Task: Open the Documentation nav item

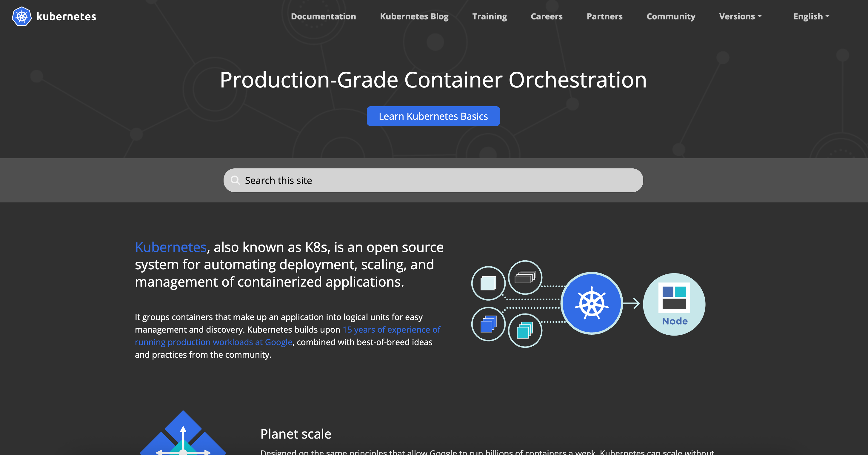Action: [x=323, y=16]
